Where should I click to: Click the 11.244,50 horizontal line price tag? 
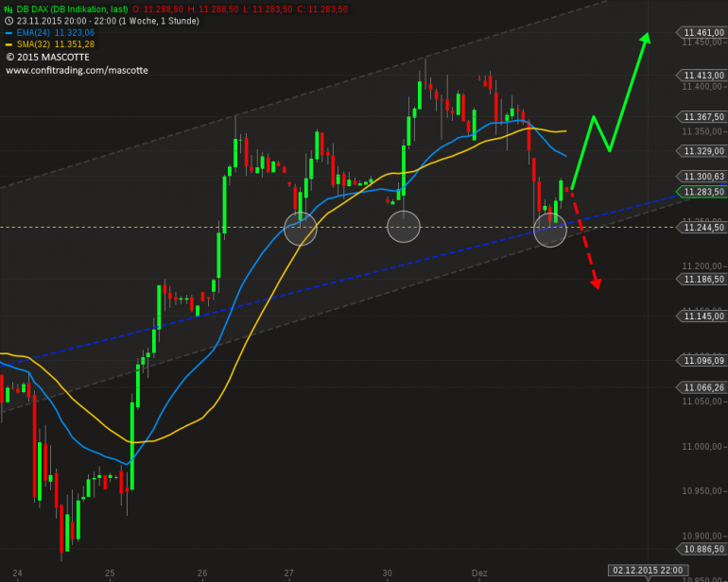(701, 228)
